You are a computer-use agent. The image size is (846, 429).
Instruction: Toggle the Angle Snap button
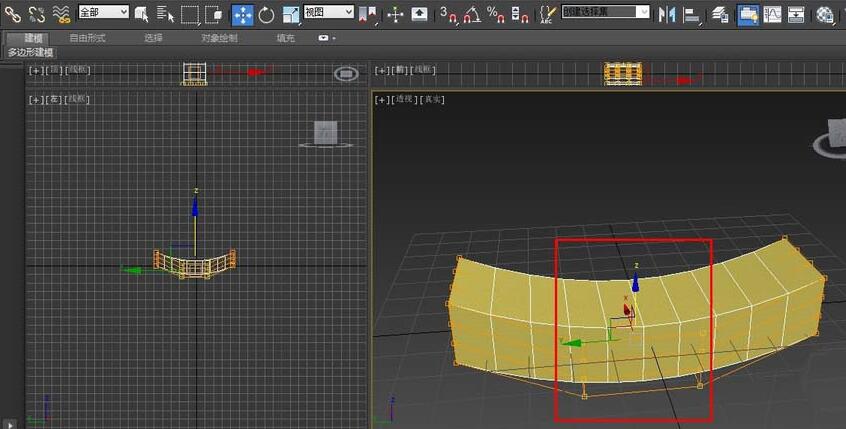tap(472, 15)
